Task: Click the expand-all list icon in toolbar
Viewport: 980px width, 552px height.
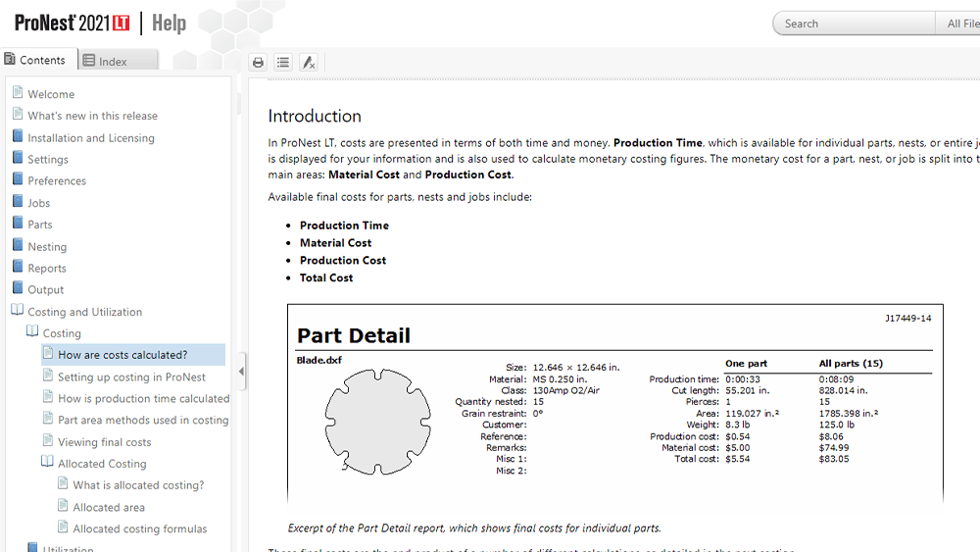Action: coord(283,63)
